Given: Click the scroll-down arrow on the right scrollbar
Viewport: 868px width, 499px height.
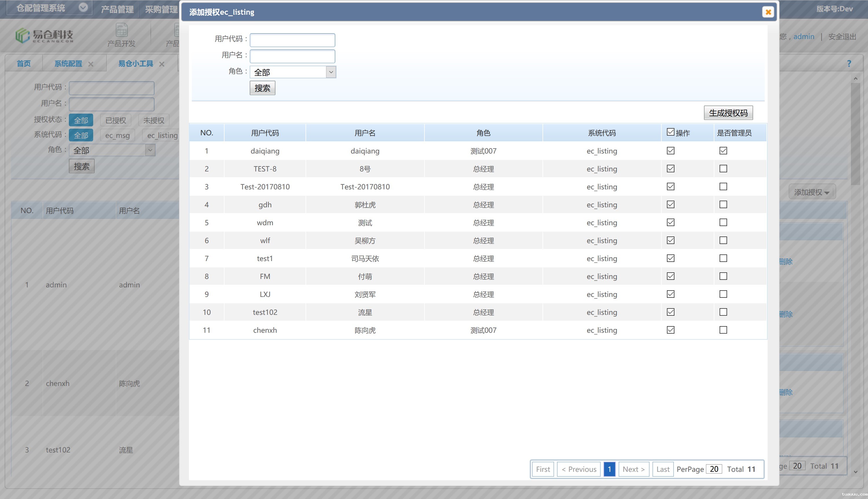Looking at the screenshot, I should pos(856,472).
